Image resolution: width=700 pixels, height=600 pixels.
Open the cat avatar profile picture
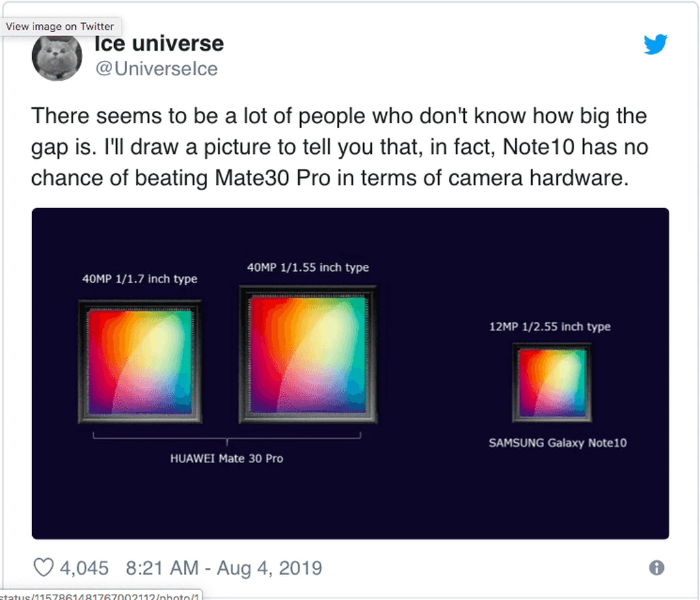click(x=57, y=56)
